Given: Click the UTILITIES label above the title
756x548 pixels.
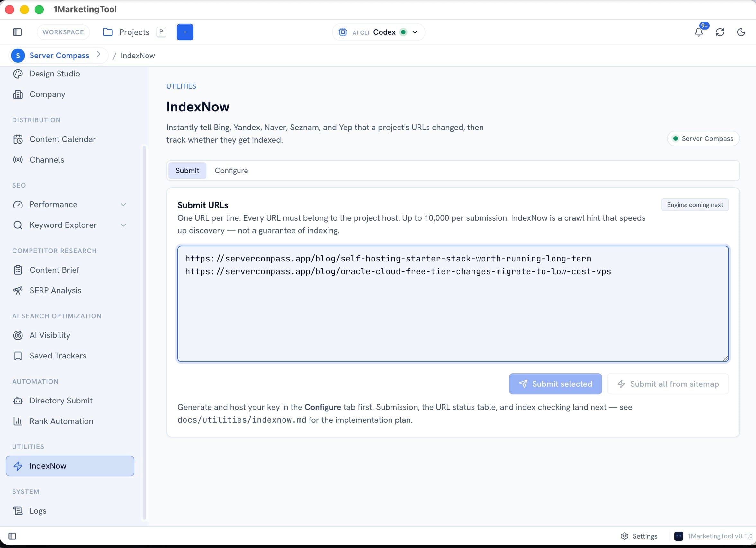Looking at the screenshot, I should [181, 86].
